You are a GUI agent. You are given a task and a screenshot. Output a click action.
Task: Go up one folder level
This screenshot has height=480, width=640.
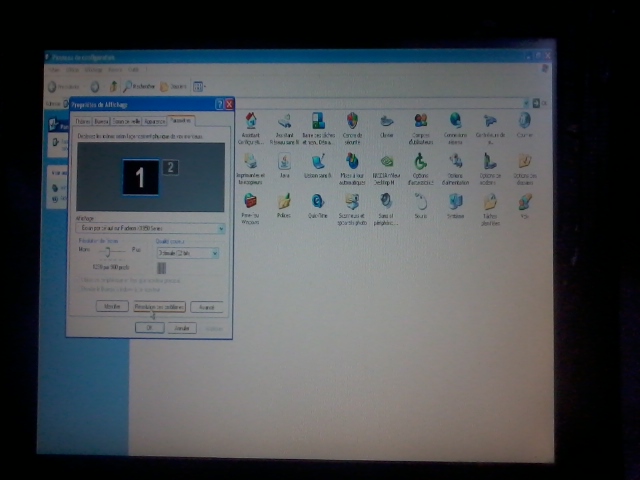coord(113,86)
